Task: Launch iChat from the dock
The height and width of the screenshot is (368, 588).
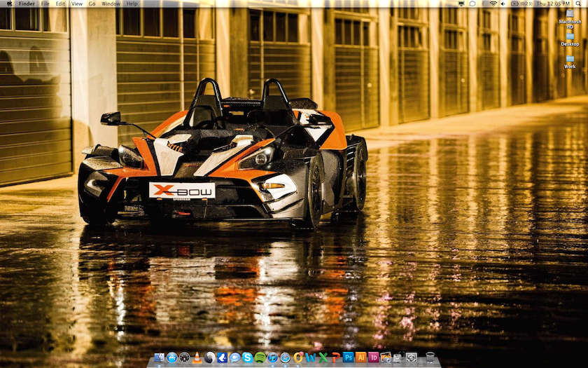Action: coord(234,357)
